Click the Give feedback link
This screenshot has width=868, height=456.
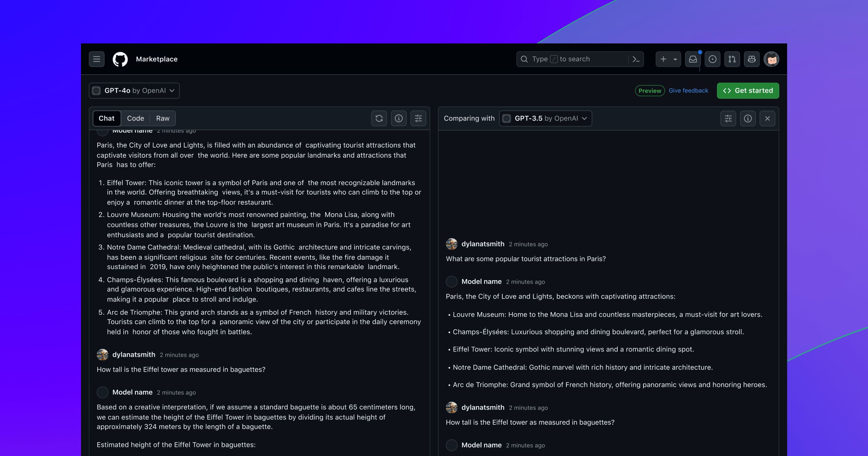click(688, 90)
